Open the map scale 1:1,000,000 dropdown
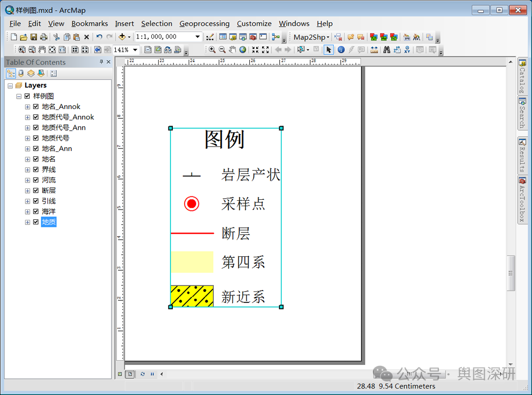 198,36
